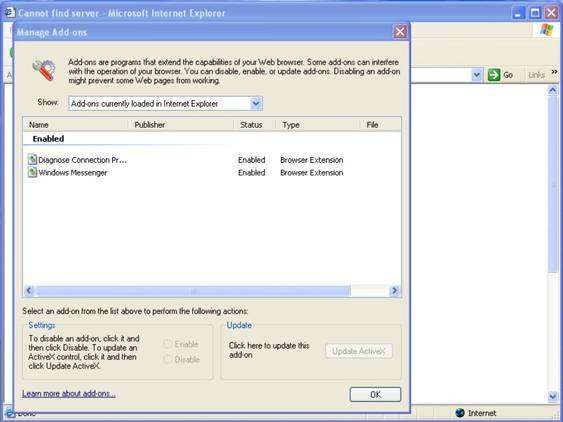Click the Links toolbar label

[x=536, y=75]
